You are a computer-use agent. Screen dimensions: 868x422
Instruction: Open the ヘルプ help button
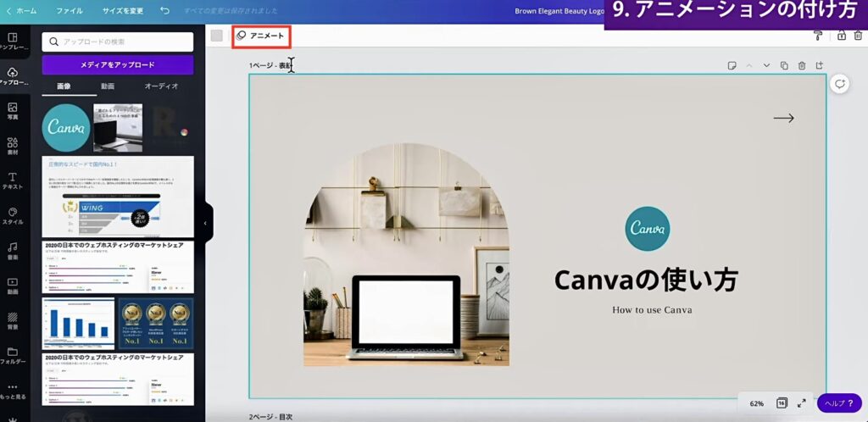[x=839, y=403]
